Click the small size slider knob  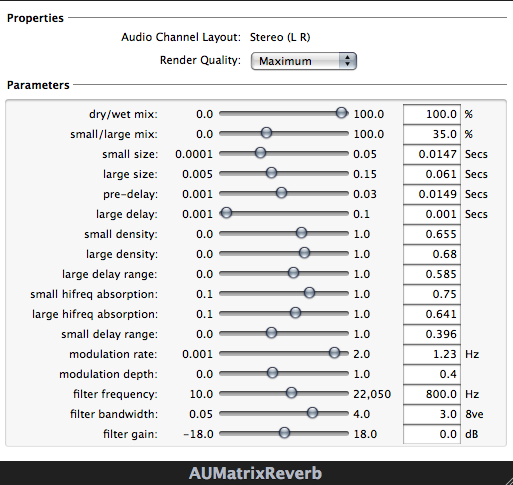260,153
